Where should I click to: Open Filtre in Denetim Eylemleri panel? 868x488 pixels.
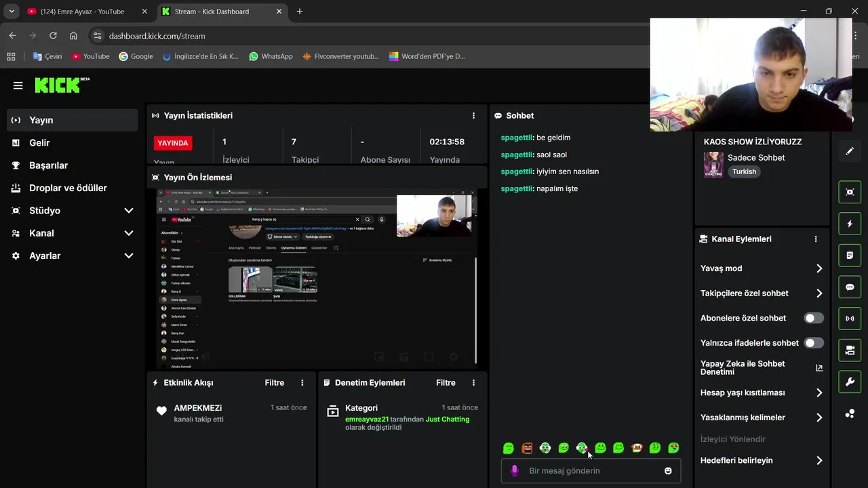(446, 383)
